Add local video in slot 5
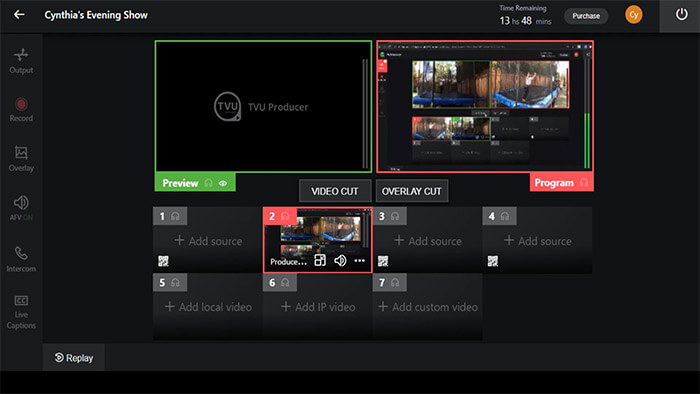Viewport: 700px width, 394px height. click(x=208, y=307)
